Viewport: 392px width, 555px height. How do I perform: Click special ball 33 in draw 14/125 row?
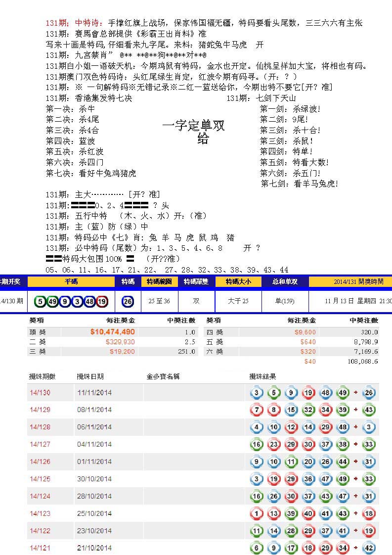[x=369, y=479]
